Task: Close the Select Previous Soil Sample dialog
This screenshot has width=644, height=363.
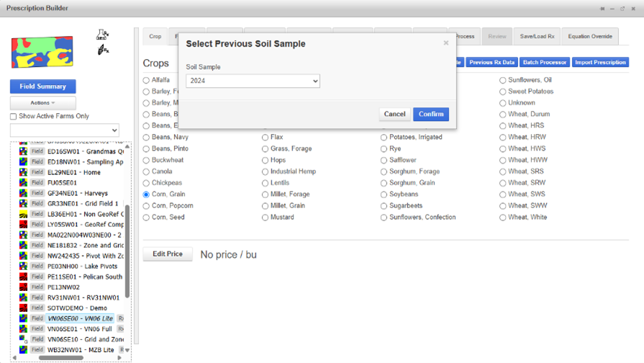Action: point(445,42)
